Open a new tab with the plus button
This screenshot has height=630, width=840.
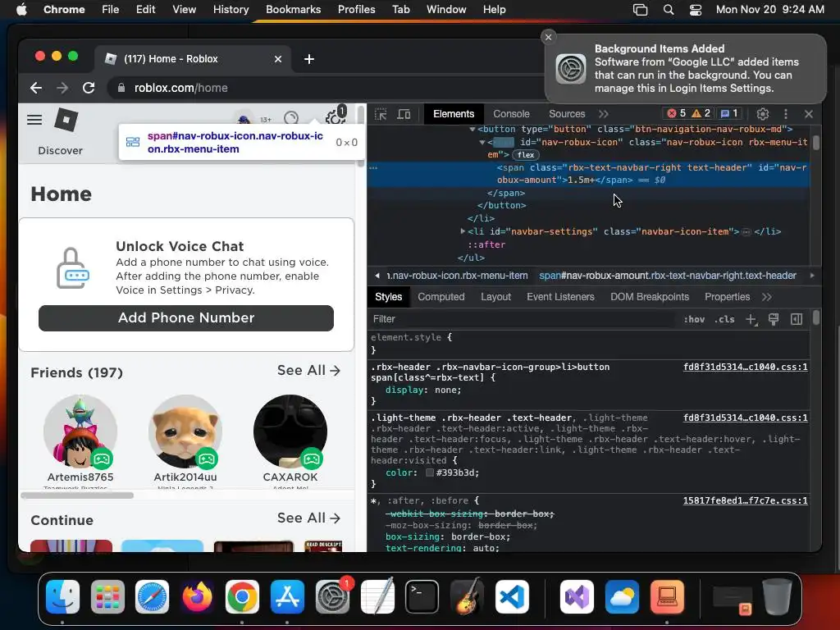[x=309, y=59]
